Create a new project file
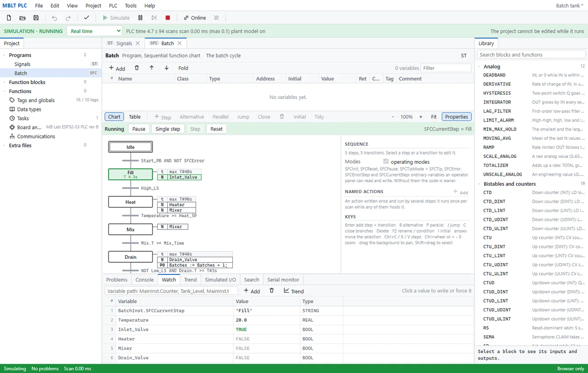This screenshot has width=588, height=373. [9, 18]
